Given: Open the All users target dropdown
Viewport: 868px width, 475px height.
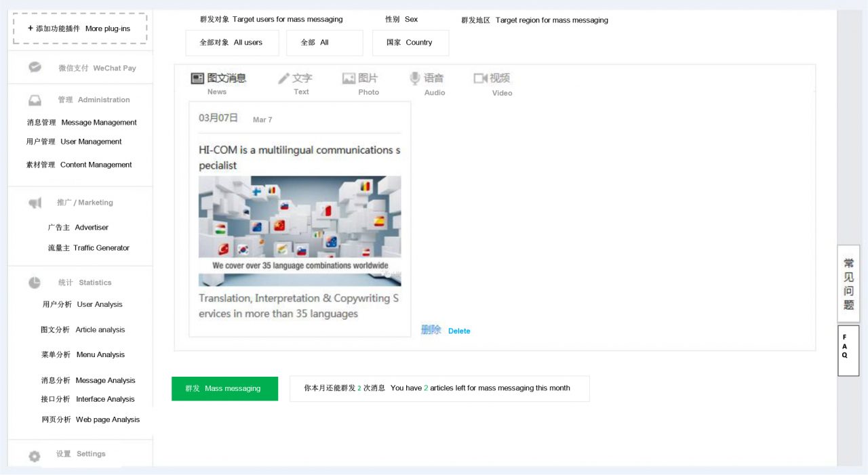Looking at the screenshot, I should (232, 43).
